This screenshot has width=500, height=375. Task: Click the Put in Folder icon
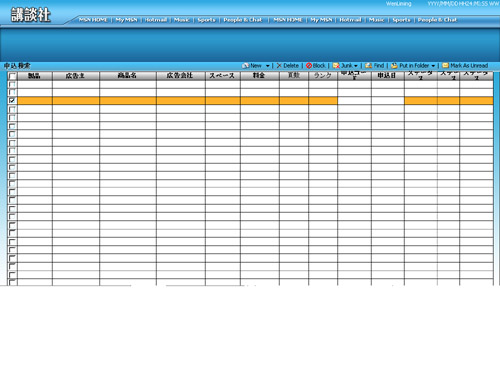point(394,66)
